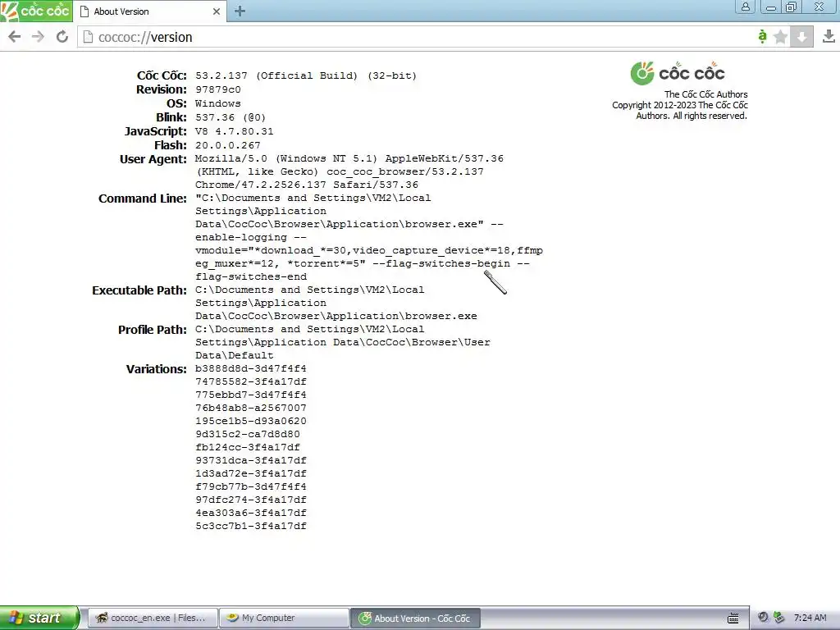Image resolution: width=840 pixels, height=630 pixels.
Task: Bookmark this page with the star icon
Action: coord(781,36)
